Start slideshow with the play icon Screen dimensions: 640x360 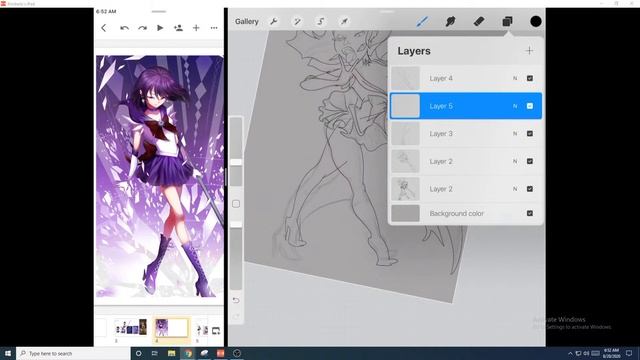[x=160, y=28]
